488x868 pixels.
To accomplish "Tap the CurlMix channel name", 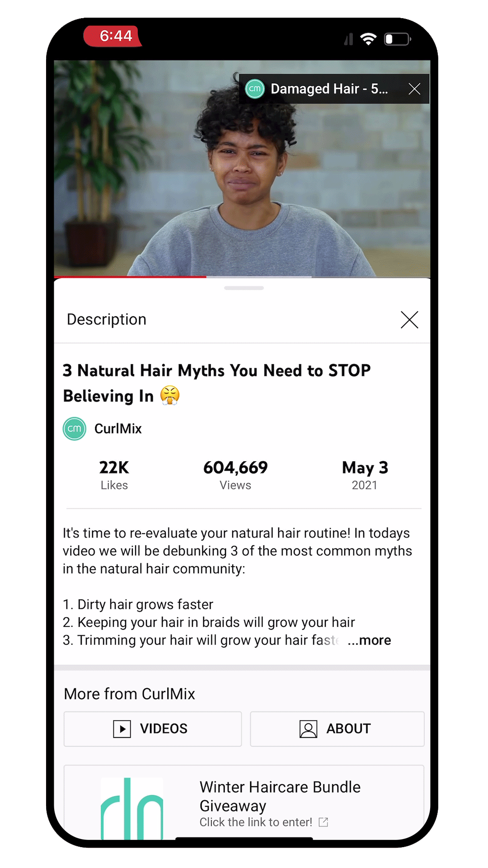I will point(118,429).
